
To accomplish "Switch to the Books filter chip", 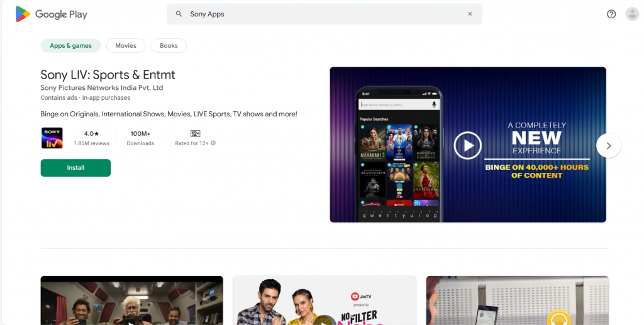I will click(169, 46).
